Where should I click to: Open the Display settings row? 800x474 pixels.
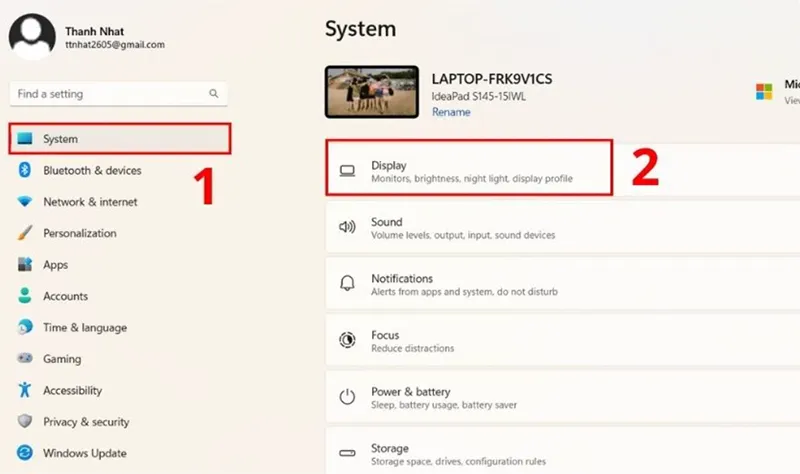563,171
